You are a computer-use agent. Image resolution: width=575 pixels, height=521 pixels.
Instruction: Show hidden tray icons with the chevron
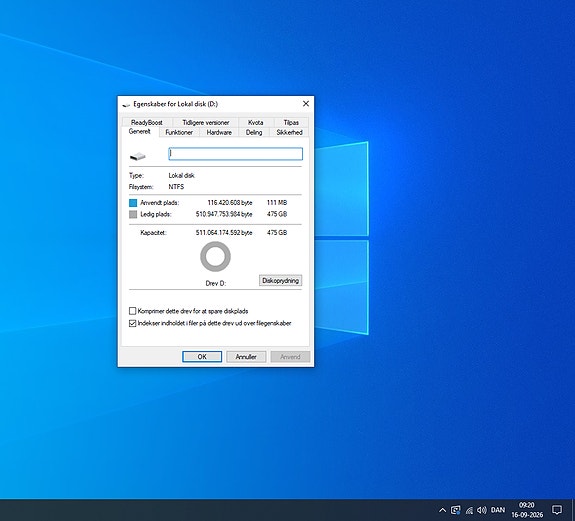click(x=443, y=510)
